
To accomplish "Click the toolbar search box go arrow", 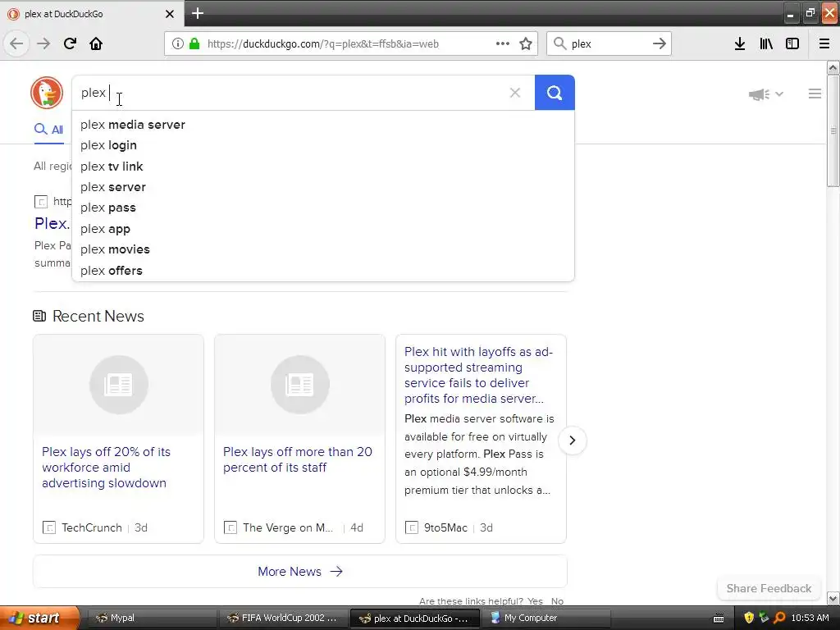I will coord(660,43).
